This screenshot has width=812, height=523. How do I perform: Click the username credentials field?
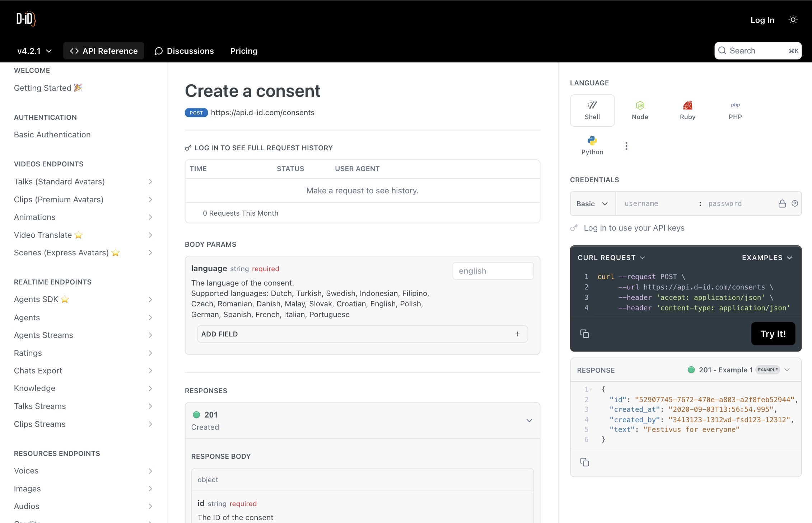pos(659,203)
